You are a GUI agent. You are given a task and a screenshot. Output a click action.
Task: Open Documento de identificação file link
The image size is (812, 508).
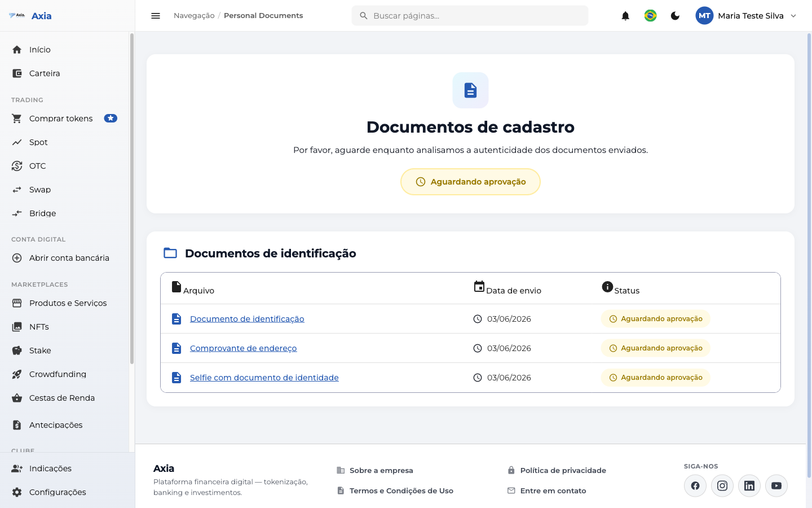coord(247,319)
